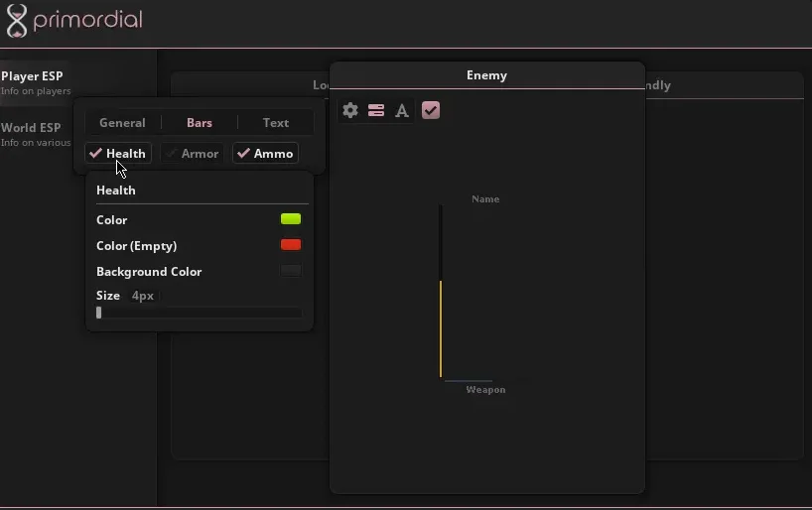
Task: Enable the Armor bar checkbox
Action: click(192, 154)
